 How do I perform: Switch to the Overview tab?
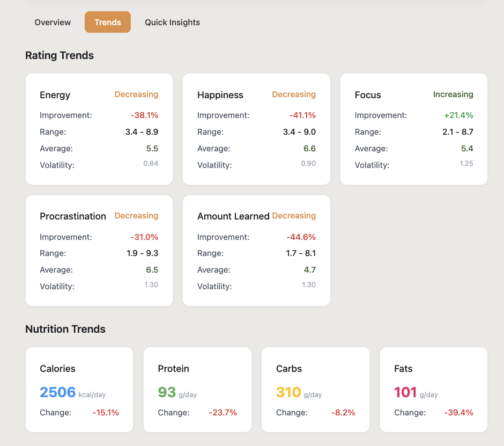pyautogui.click(x=53, y=22)
